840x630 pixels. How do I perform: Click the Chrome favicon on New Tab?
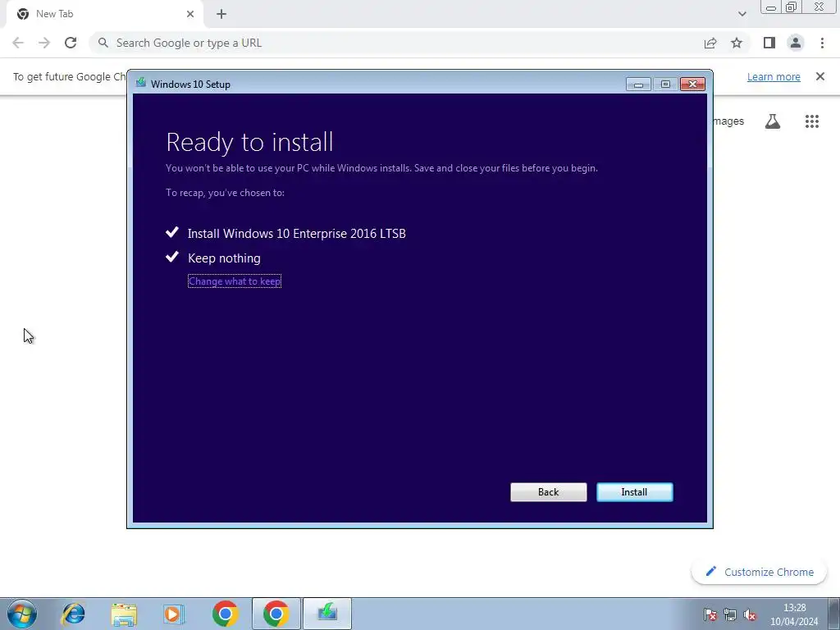(x=22, y=14)
